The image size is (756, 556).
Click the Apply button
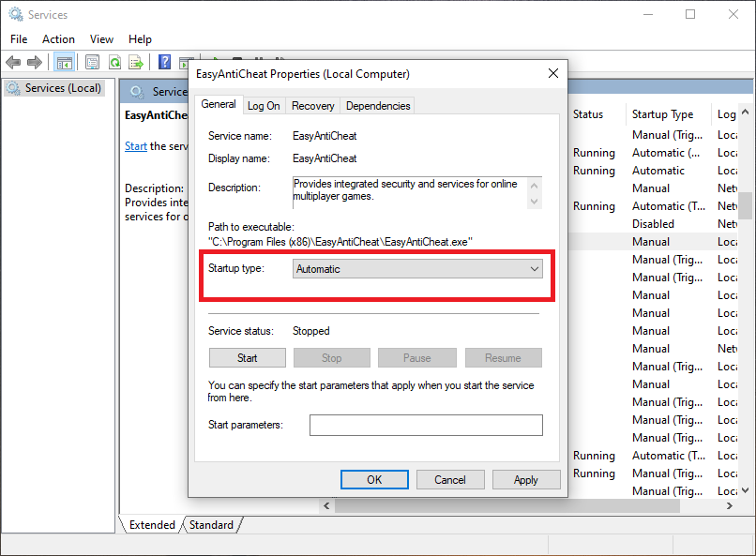tap(526, 480)
